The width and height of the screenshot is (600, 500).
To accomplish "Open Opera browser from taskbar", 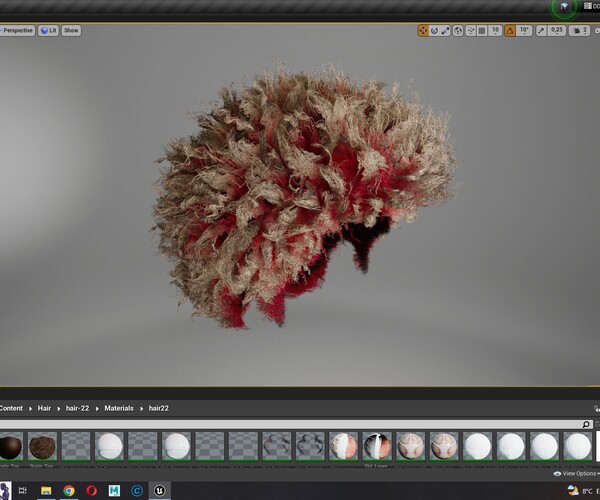I will [x=91, y=490].
